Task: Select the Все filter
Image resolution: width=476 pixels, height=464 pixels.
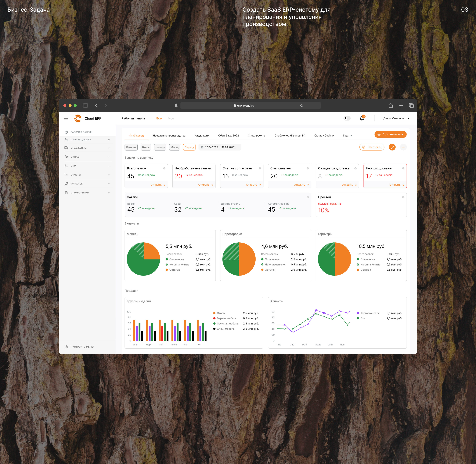Action: tap(159, 118)
